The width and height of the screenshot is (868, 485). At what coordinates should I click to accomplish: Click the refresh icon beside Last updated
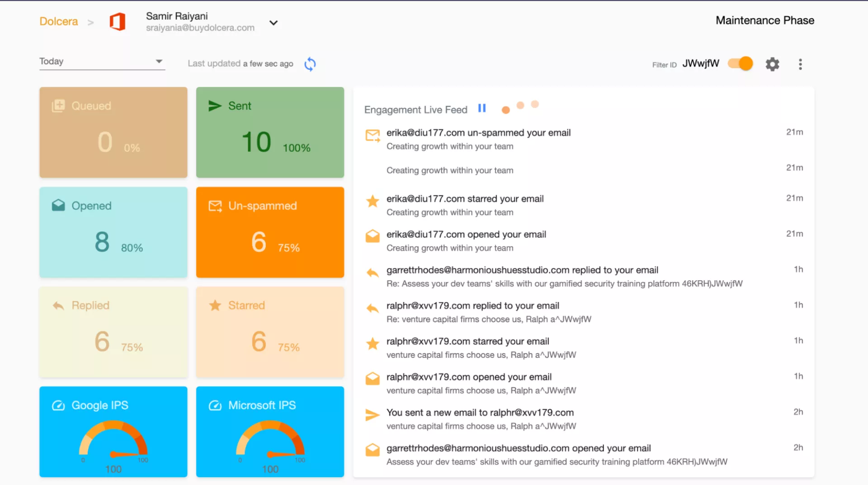tap(310, 64)
